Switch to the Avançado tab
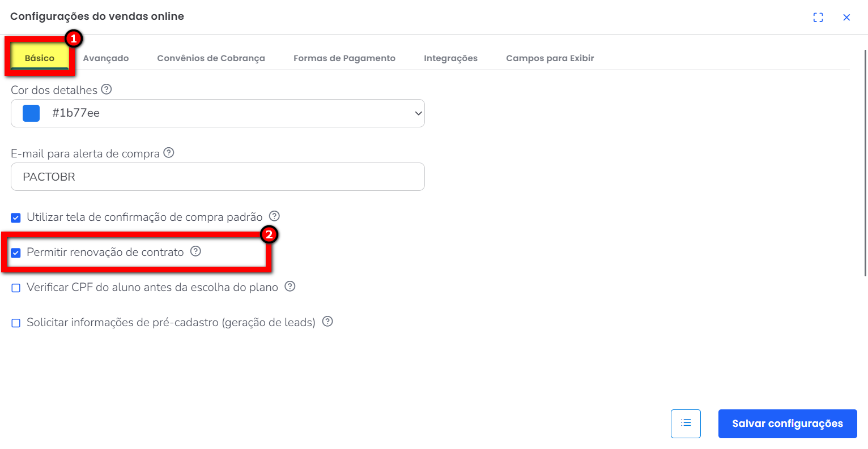Image resolution: width=868 pixels, height=449 pixels. click(x=106, y=58)
